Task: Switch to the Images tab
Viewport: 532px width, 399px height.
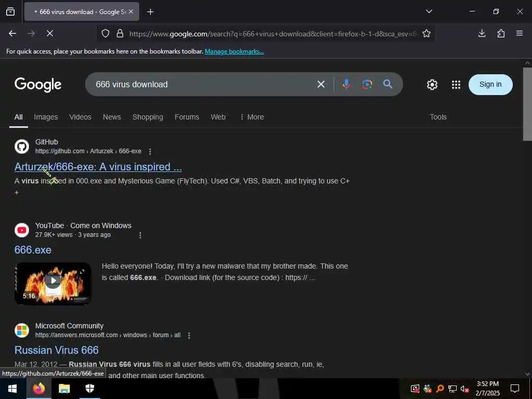Action: tap(46, 117)
